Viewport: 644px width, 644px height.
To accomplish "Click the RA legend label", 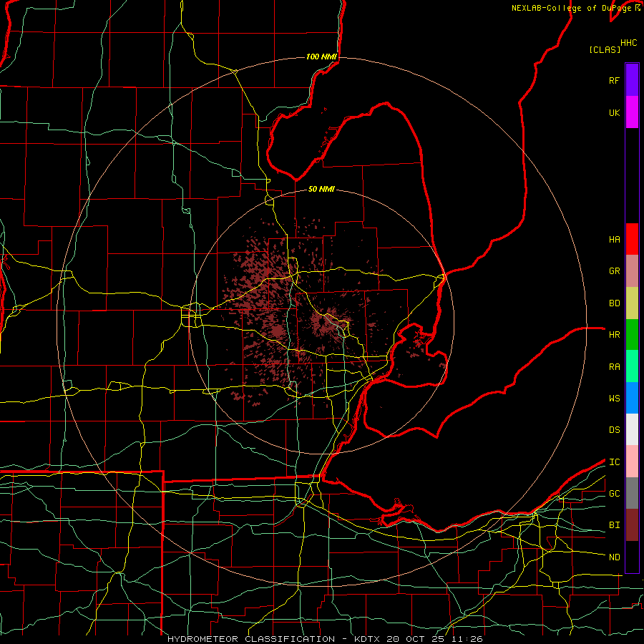I will click(614, 367).
